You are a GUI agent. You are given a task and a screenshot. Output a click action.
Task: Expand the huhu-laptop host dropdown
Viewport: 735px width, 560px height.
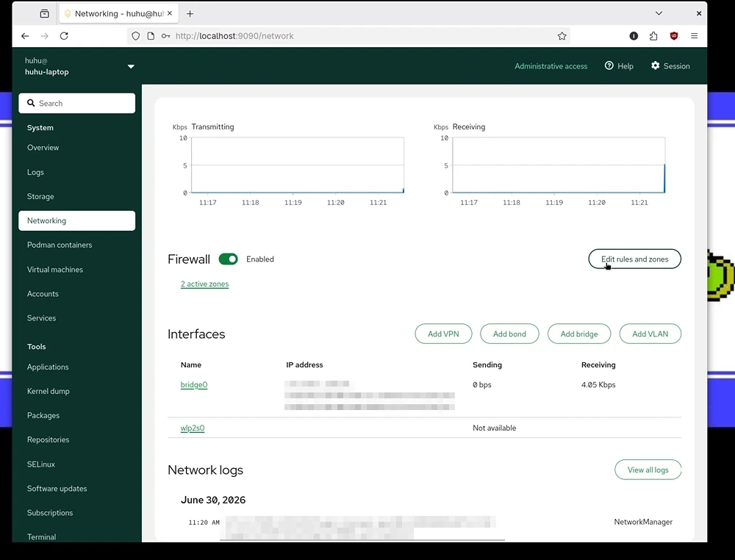click(131, 67)
